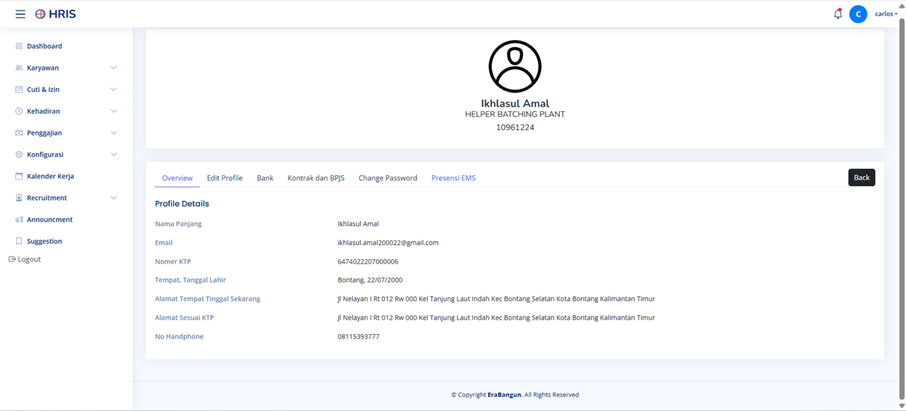Image resolution: width=906 pixels, height=411 pixels.
Task: Click the Kalender Kerja calendar icon
Action: (19, 176)
